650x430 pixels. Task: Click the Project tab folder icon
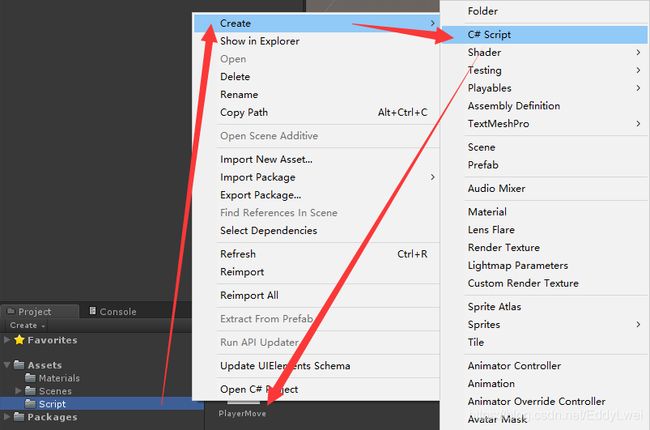click(x=11, y=311)
